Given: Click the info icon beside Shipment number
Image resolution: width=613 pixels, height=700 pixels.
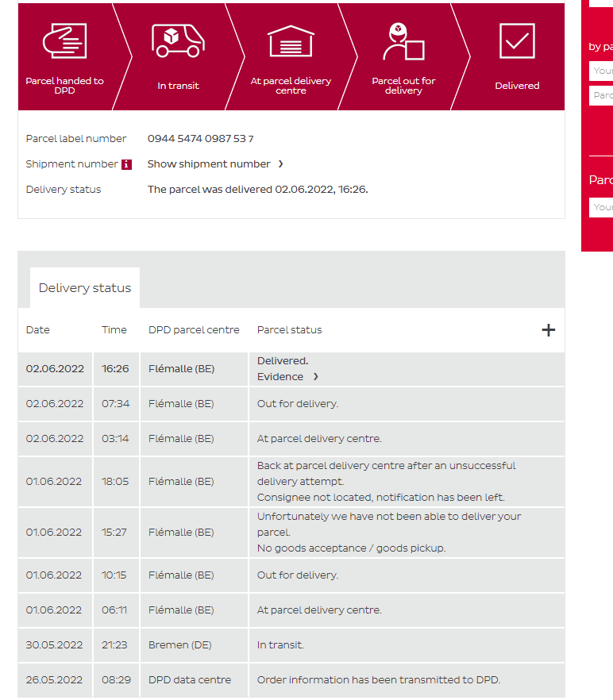Looking at the screenshot, I should tap(126, 164).
